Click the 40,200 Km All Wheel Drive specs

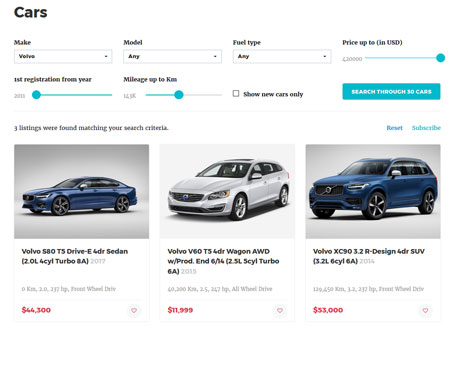pyautogui.click(x=220, y=289)
